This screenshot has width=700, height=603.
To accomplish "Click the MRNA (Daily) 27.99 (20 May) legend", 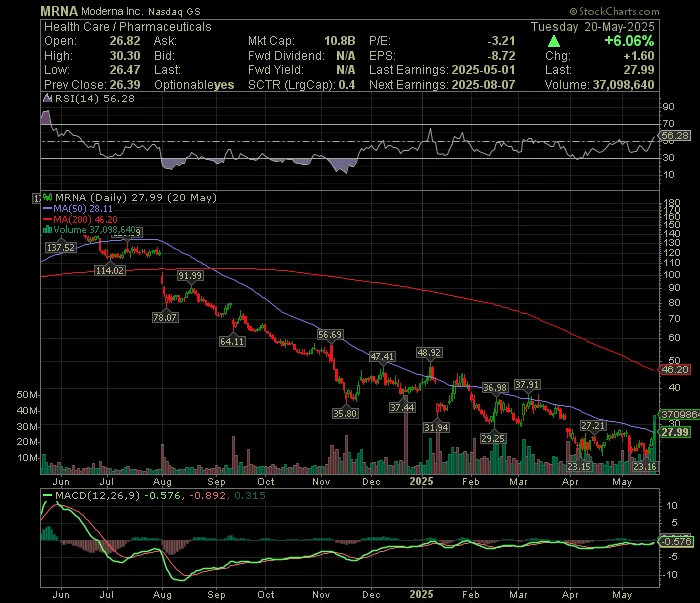I will [x=136, y=198].
